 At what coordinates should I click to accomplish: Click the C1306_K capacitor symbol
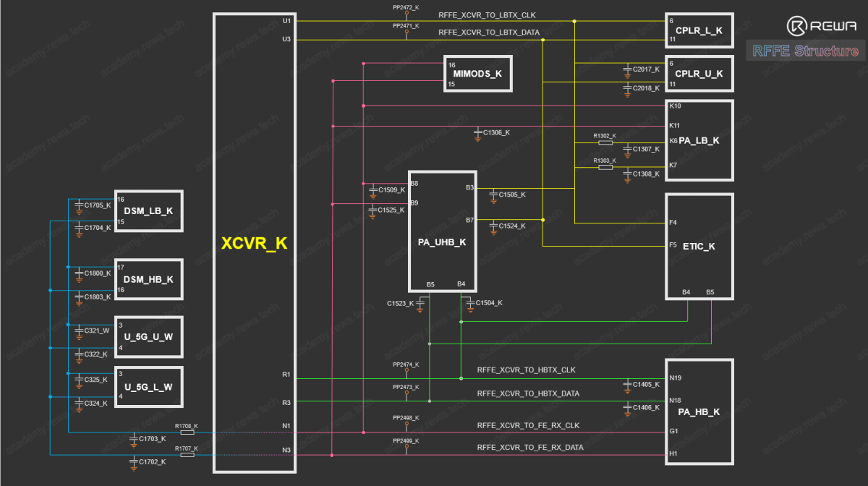click(x=478, y=133)
